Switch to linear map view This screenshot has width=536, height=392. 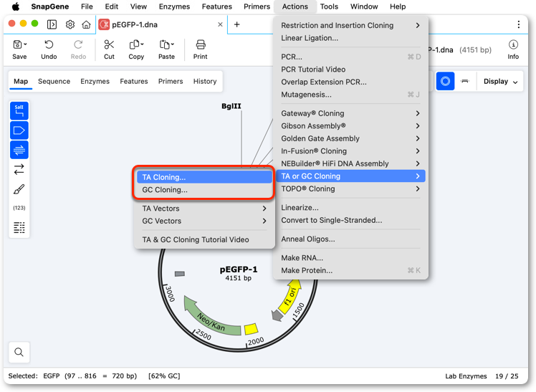pos(465,82)
